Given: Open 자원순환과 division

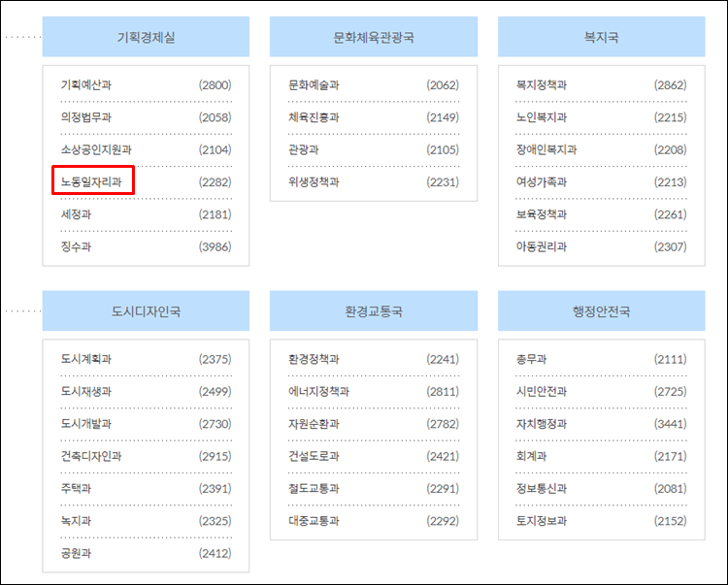Looking at the screenshot, I should 314,424.
